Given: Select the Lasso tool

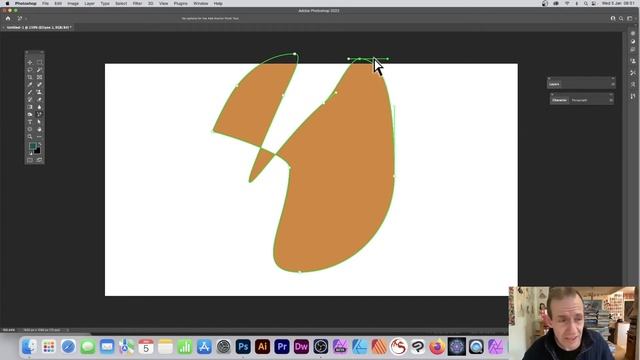Looking at the screenshot, I should point(30,70).
